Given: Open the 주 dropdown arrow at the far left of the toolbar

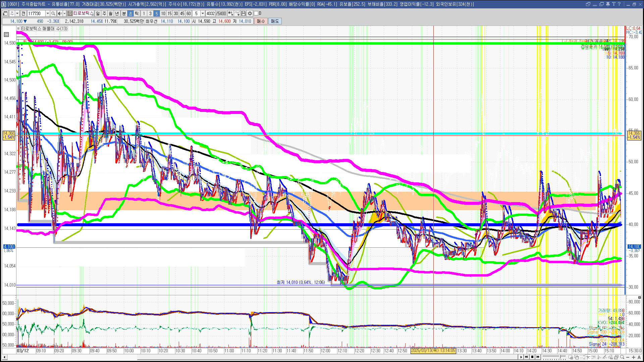Looking at the screenshot, I should [17, 13].
